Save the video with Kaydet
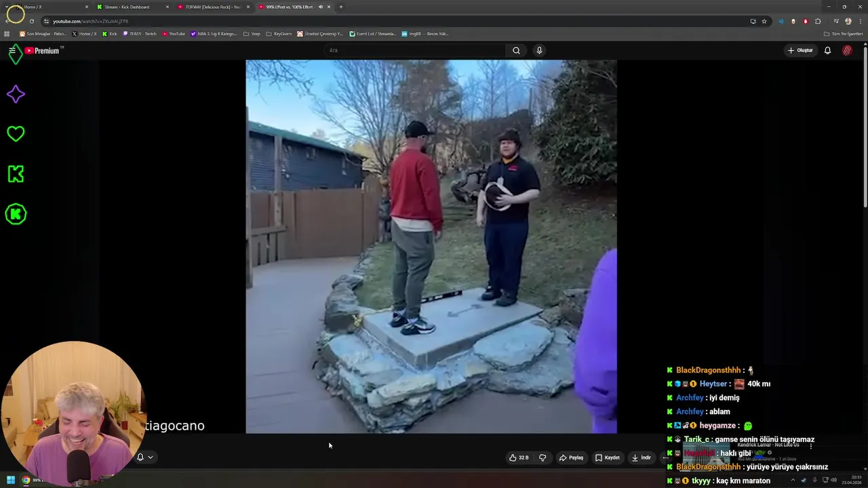 [608, 457]
